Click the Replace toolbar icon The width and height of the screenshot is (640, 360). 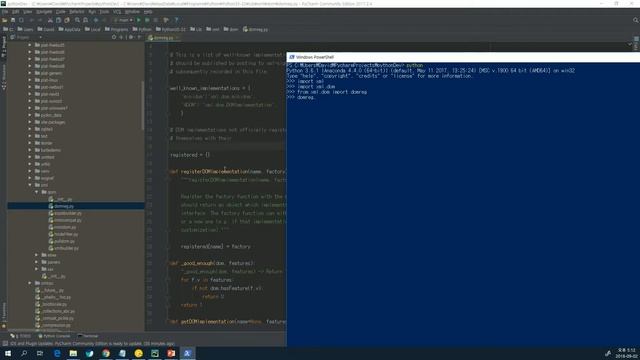(x=85, y=20)
